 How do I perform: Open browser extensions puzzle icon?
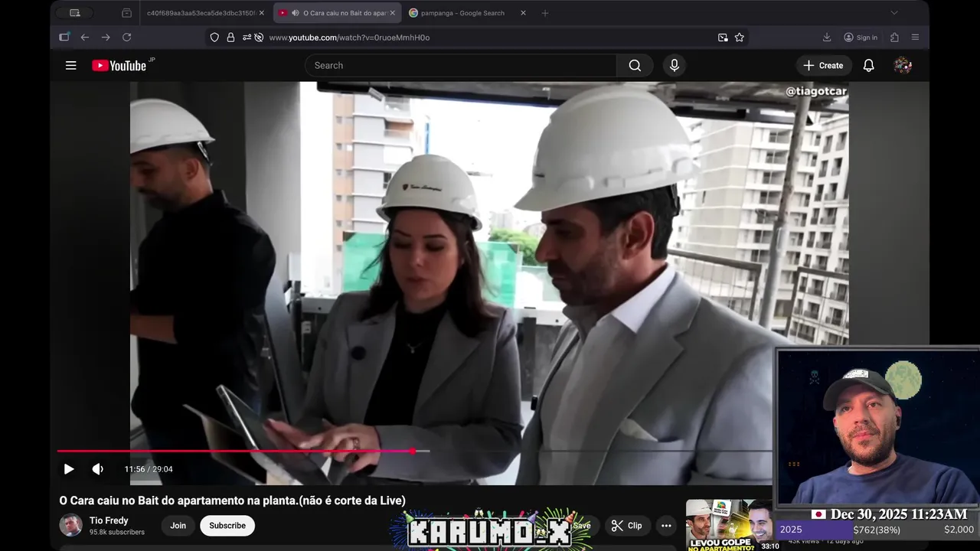(894, 37)
